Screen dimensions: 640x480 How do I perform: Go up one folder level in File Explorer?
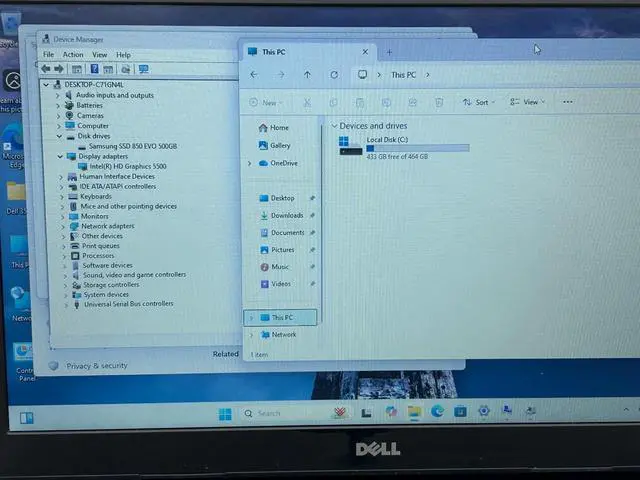307,74
